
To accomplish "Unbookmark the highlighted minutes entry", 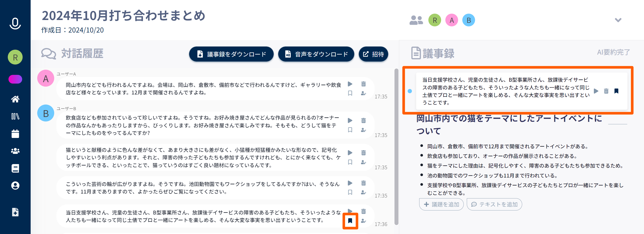I will pos(616,91).
